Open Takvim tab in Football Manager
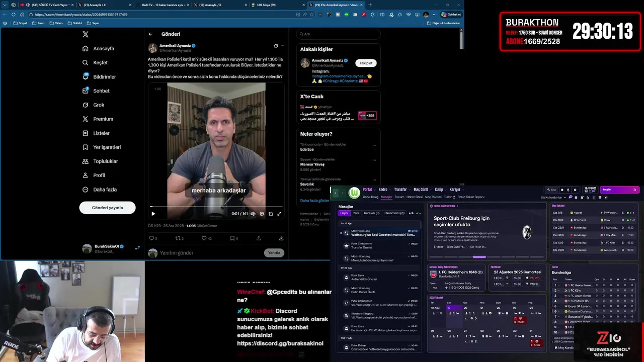The width and height of the screenshot is (644, 362). 399,197
